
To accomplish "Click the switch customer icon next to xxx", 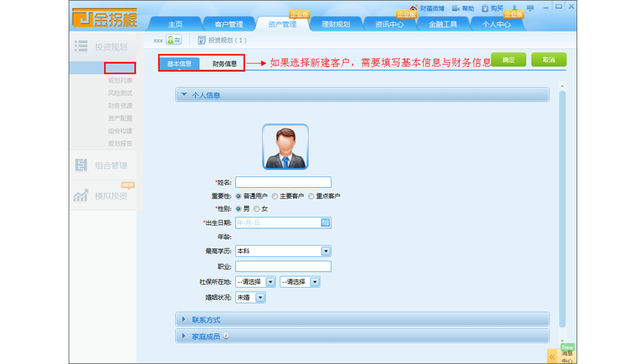I will click(x=174, y=40).
